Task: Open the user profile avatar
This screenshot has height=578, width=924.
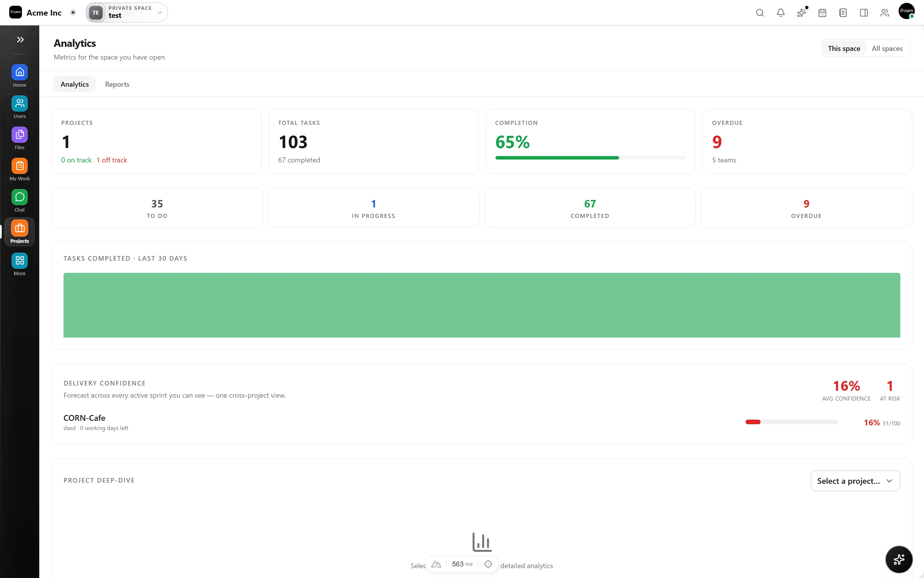Action: [906, 11]
